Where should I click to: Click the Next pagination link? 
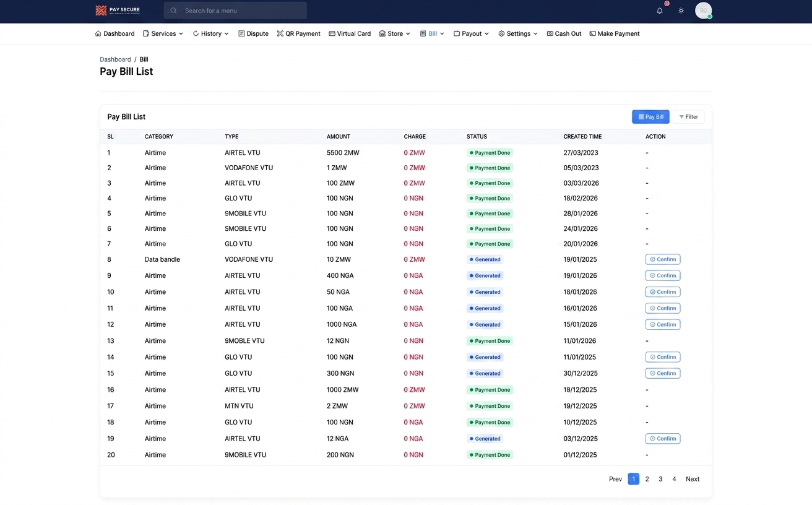tap(693, 479)
